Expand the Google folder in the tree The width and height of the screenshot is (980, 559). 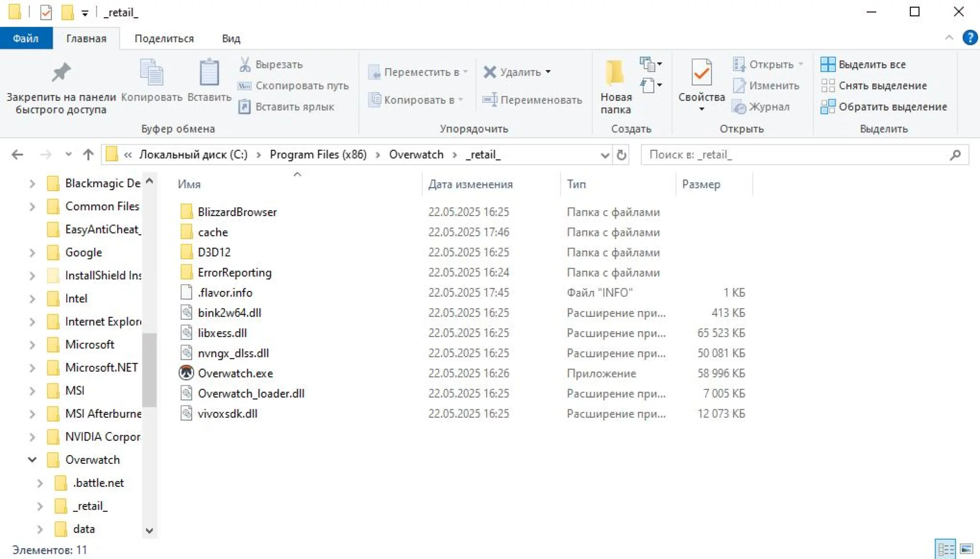pyautogui.click(x=32, y=253)
